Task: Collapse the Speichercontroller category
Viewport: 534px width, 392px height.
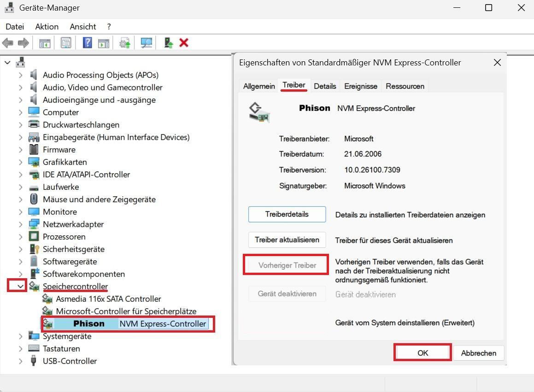Action: (20, 286)
